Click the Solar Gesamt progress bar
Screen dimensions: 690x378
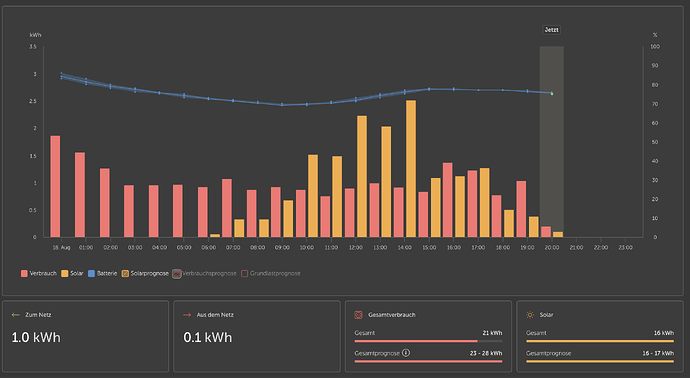click(x=600, y=341)
